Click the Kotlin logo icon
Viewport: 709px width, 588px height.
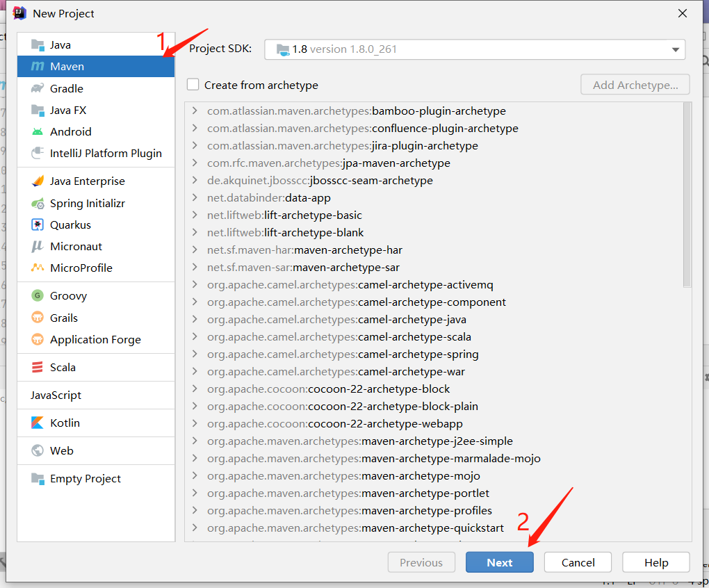click(38, 423)
